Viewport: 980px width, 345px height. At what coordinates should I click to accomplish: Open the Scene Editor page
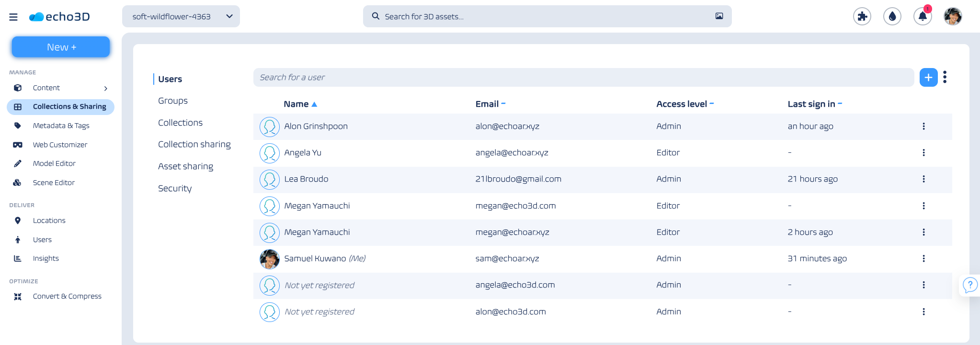click(54, 183)
